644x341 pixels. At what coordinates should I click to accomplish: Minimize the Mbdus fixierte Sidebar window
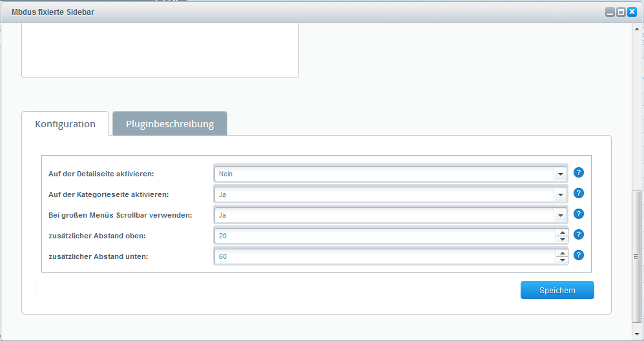coord(610,12)
